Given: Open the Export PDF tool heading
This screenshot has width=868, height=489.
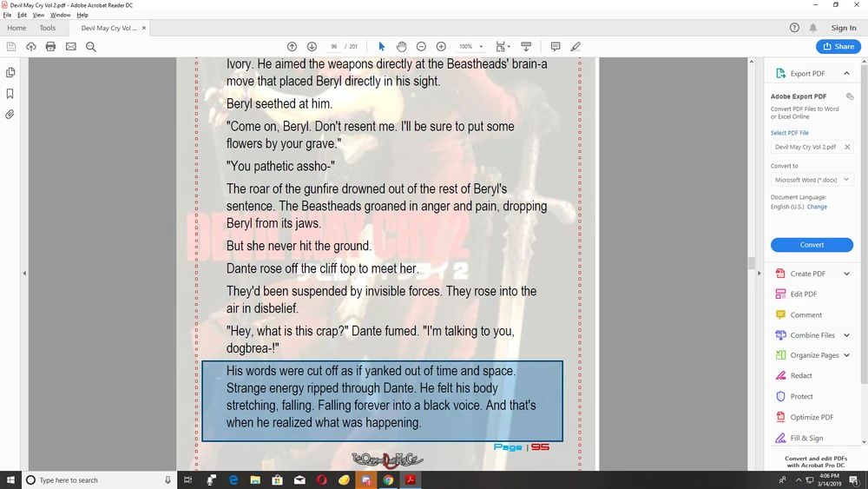Looking at the screenshot, I should 807,73.
